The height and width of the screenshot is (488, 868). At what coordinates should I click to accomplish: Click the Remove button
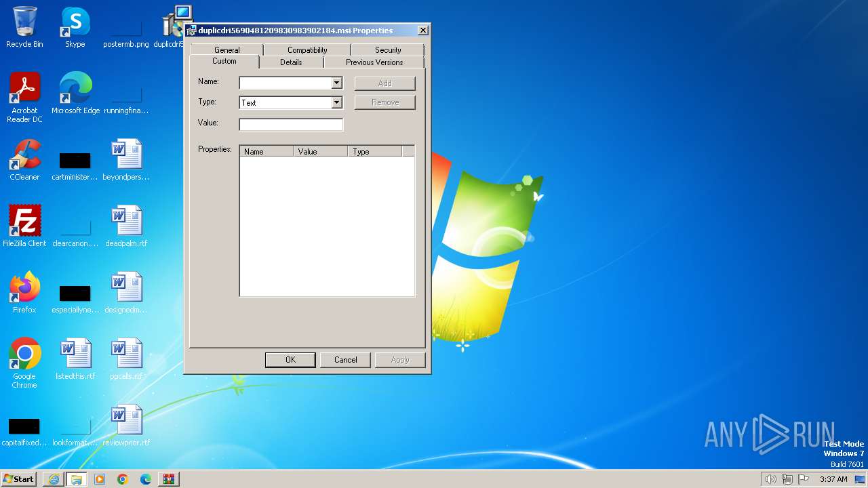click(384, 102)
